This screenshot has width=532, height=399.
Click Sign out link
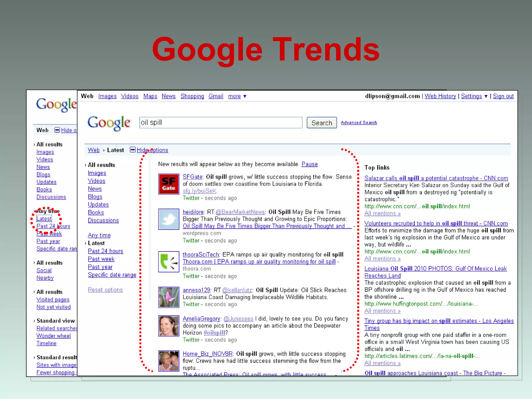click(x=503, y=96)
